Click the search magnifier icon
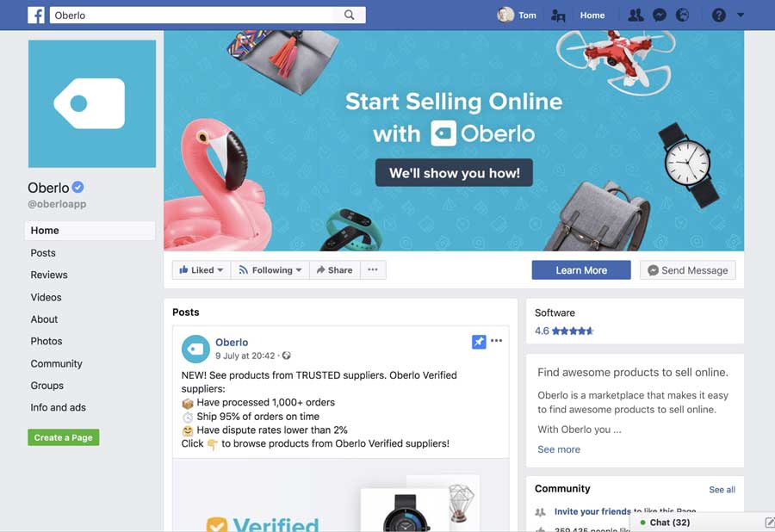The image size is (775, 532). coord(349,15)
